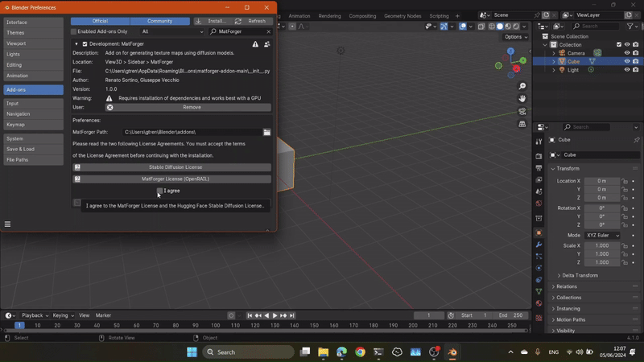Switch to the Themes preferences section
This screenshot has height=362, width=644.
[x=33, y=33]
